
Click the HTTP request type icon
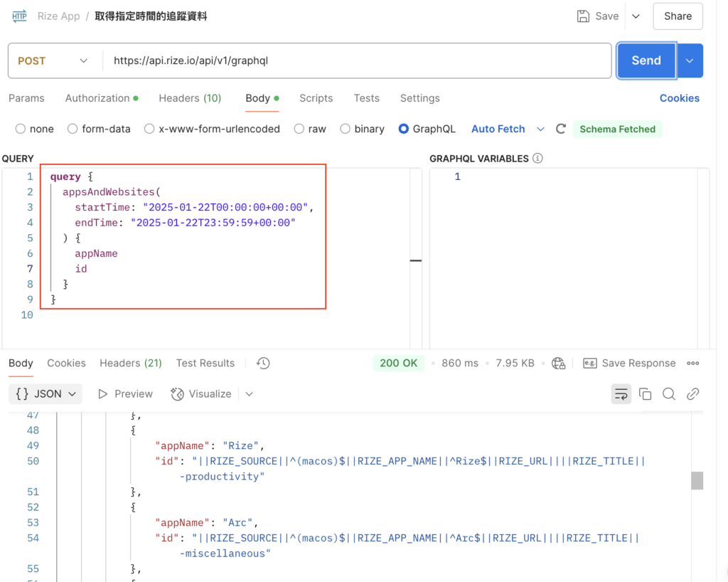click(x=19, y=16)
